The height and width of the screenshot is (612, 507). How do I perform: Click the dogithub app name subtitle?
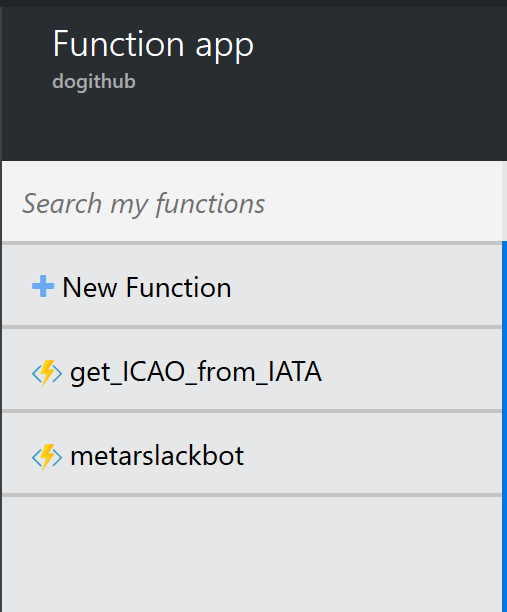click(x=94, y=82)
